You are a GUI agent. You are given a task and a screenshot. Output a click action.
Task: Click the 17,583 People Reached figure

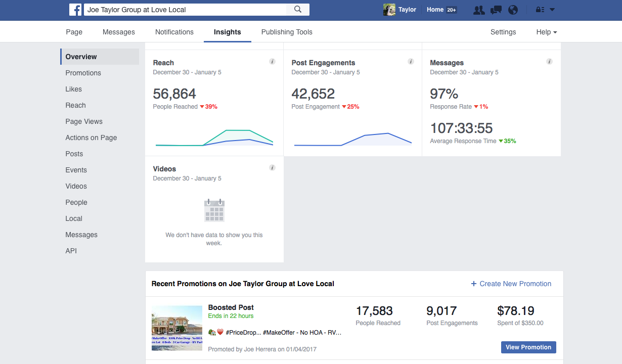(x=374, y=311)
